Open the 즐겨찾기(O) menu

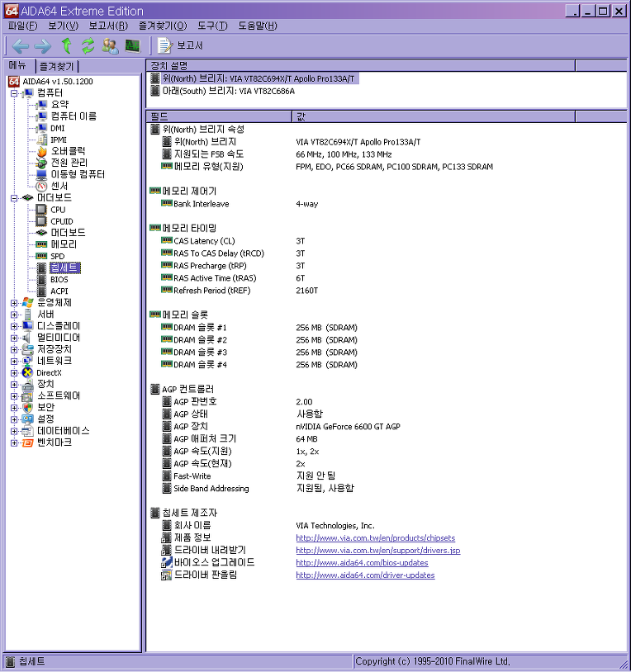(163, 26)
